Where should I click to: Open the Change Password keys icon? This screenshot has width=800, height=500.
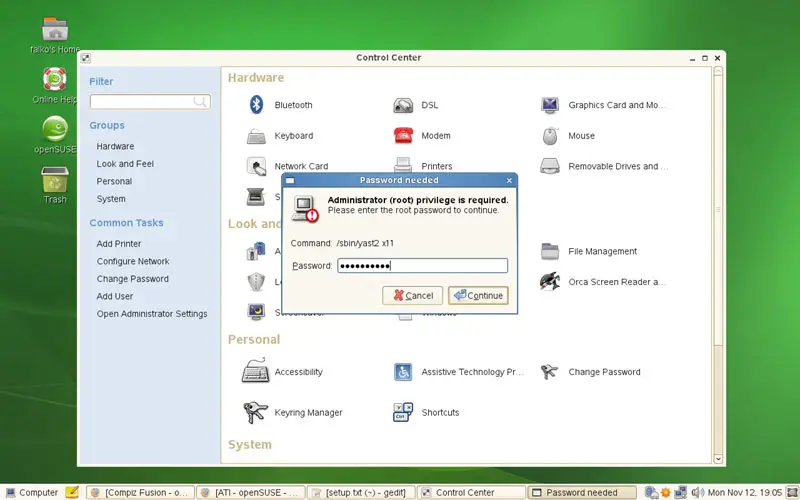(x=549, y=372)
